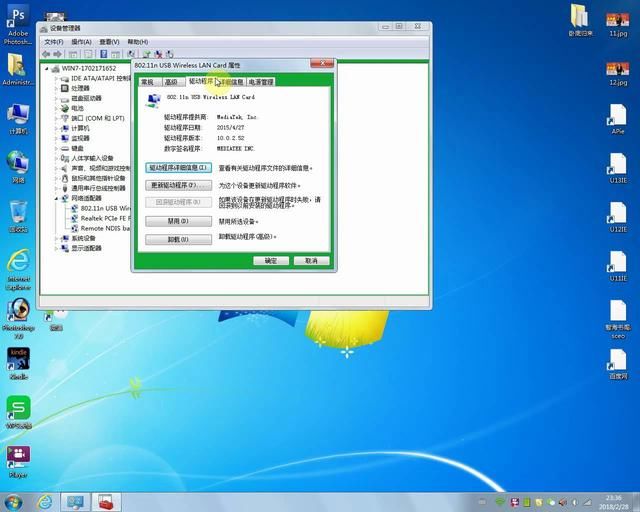Image resolution: width=640 pixels, height=512 pixels.
Task: Click the 卸载 driver button
Action: tap(179, 239)
